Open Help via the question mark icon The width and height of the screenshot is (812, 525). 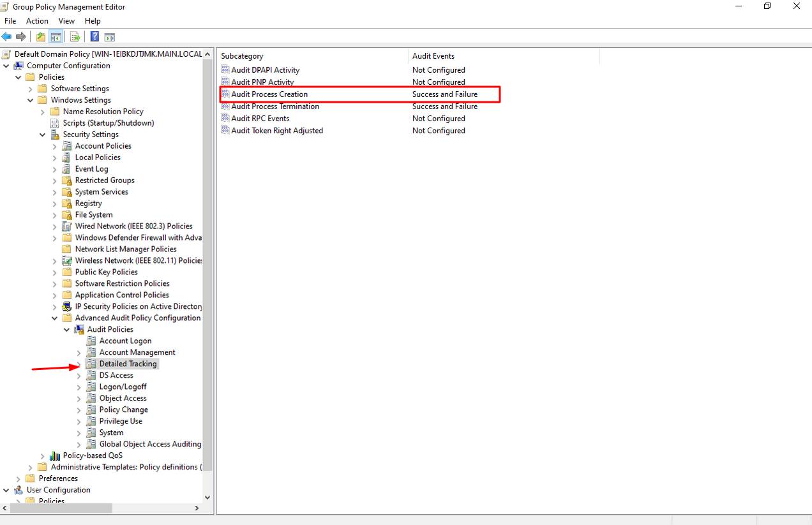[x=94, y=37]
